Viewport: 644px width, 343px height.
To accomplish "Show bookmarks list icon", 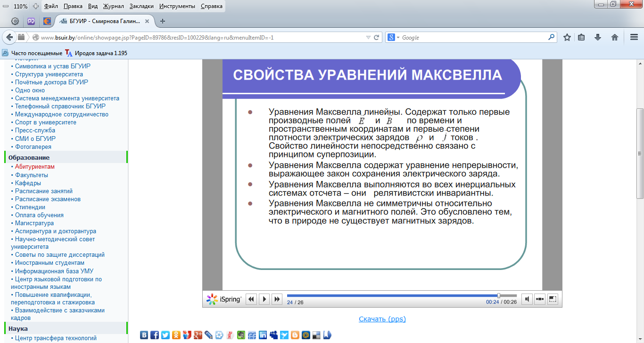I will coord(582,37).
